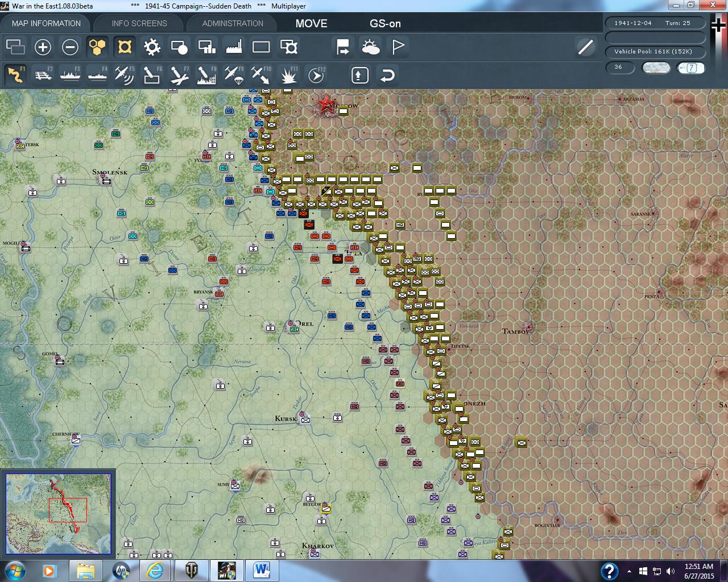Open the file explorer taskbar icon

click(x=85, y=571)
